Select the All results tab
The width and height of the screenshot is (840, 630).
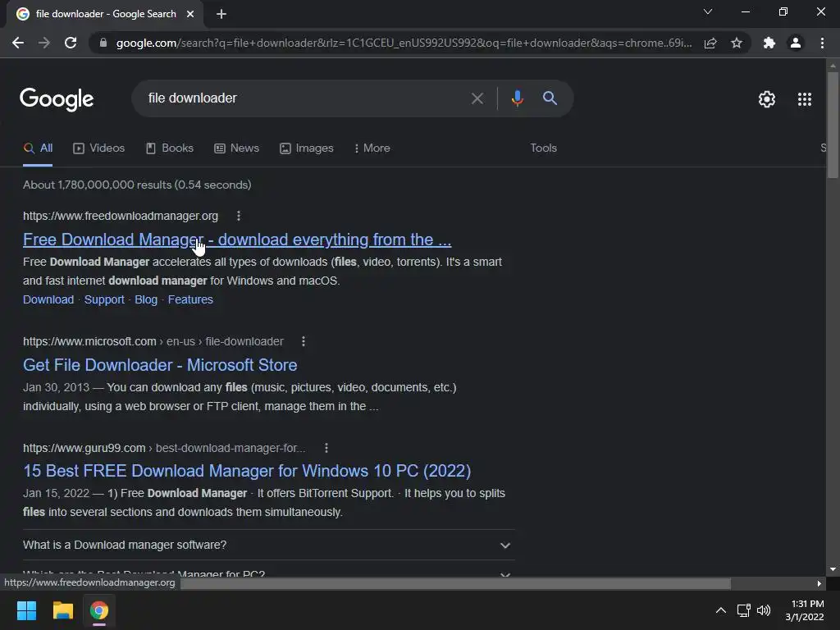coord(38,148)
